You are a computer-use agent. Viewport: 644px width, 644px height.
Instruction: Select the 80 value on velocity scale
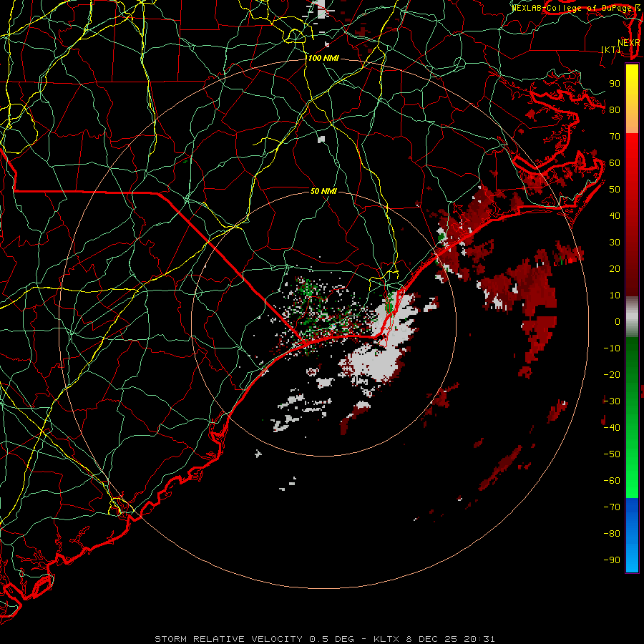[615, 110]
